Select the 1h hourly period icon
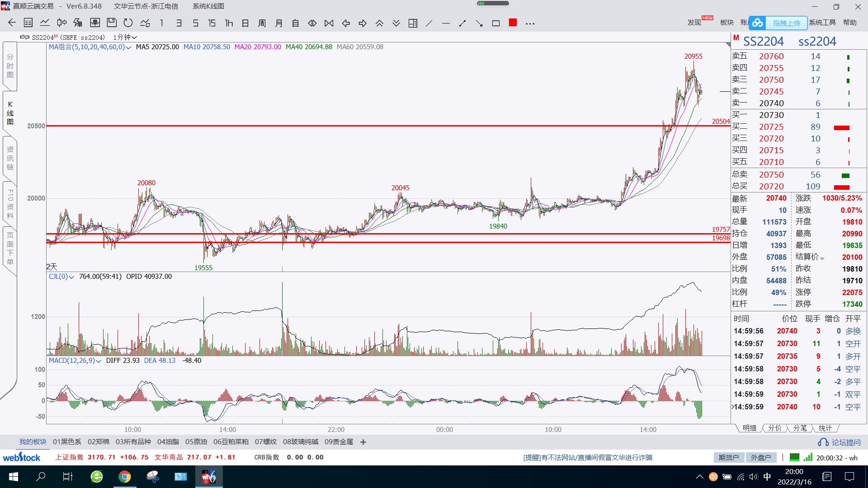 [x=229, y=23]
